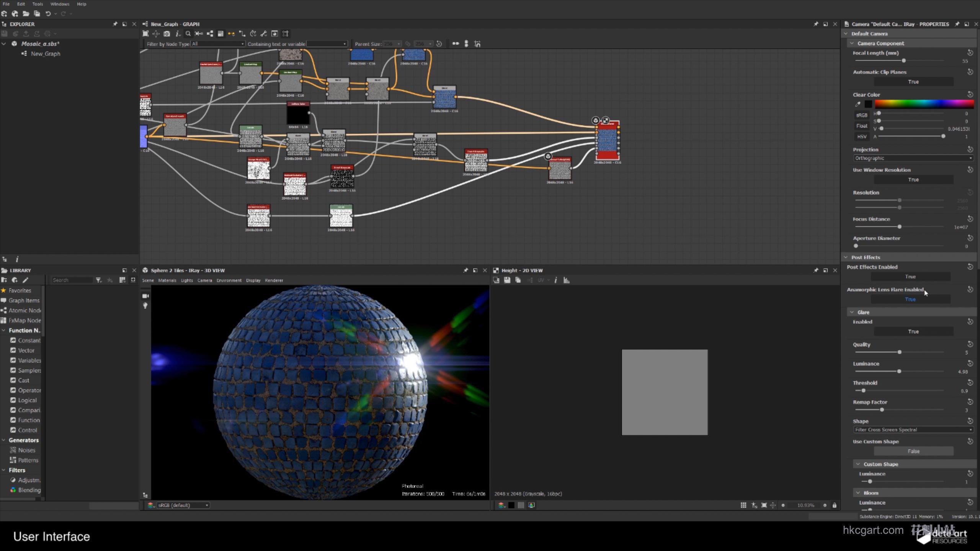The image size is (980, 551).
Task: Select the HSV color mode button
Action: [x=862, y=137]
